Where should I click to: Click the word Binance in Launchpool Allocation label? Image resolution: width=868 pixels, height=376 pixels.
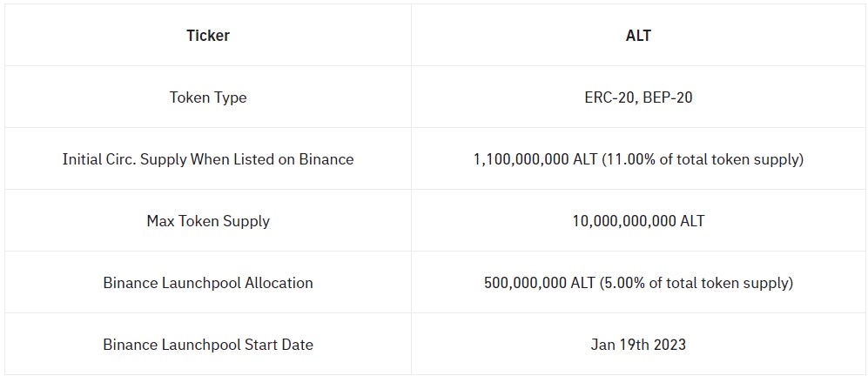[131, 283]
